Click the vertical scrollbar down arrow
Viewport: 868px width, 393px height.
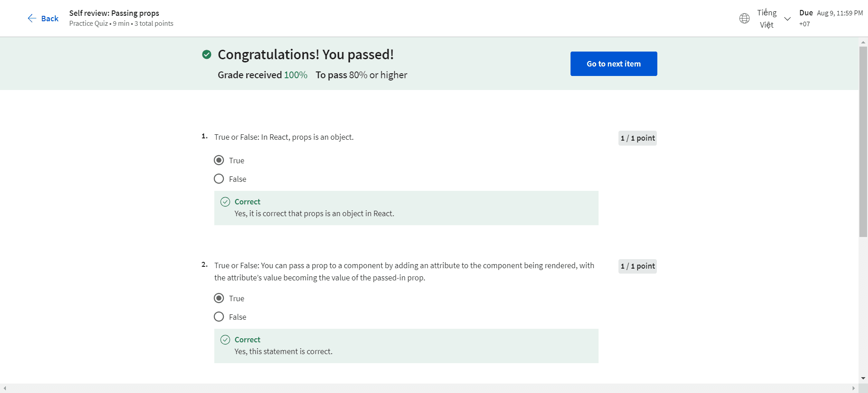[x=863, y=378]
